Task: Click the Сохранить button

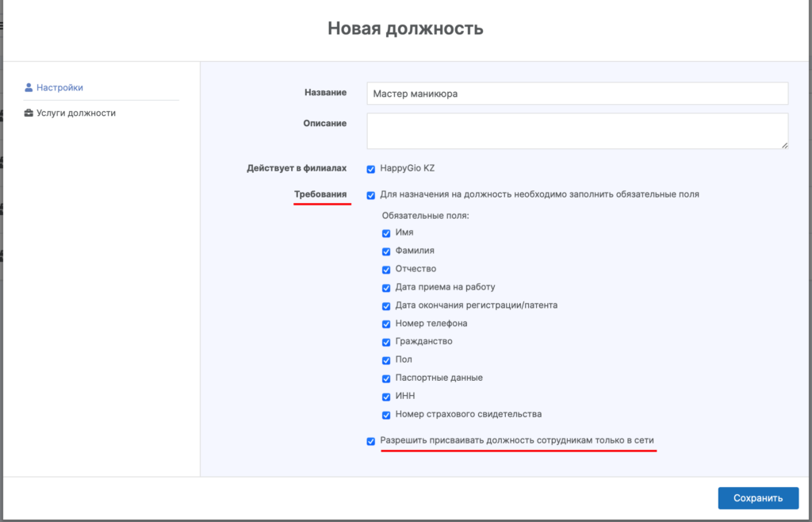Action: [x=757, y=498]
